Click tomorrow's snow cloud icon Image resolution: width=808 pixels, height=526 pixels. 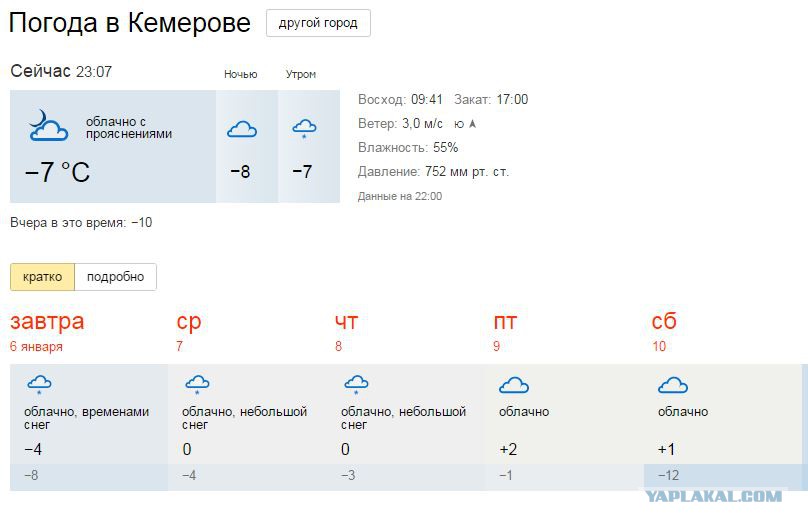click(39, 384)
